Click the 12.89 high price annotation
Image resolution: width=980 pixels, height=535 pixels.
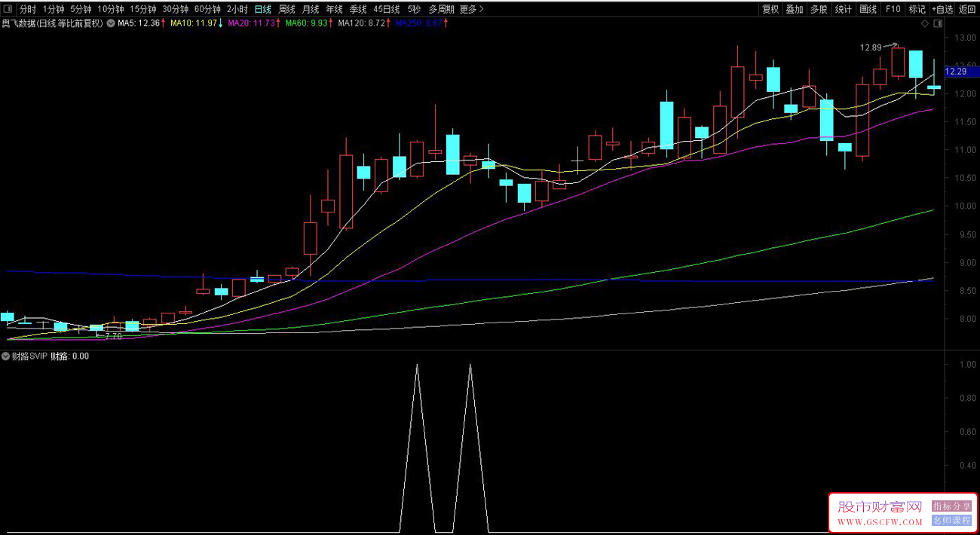pyautogui.click(x=871, y=47)
